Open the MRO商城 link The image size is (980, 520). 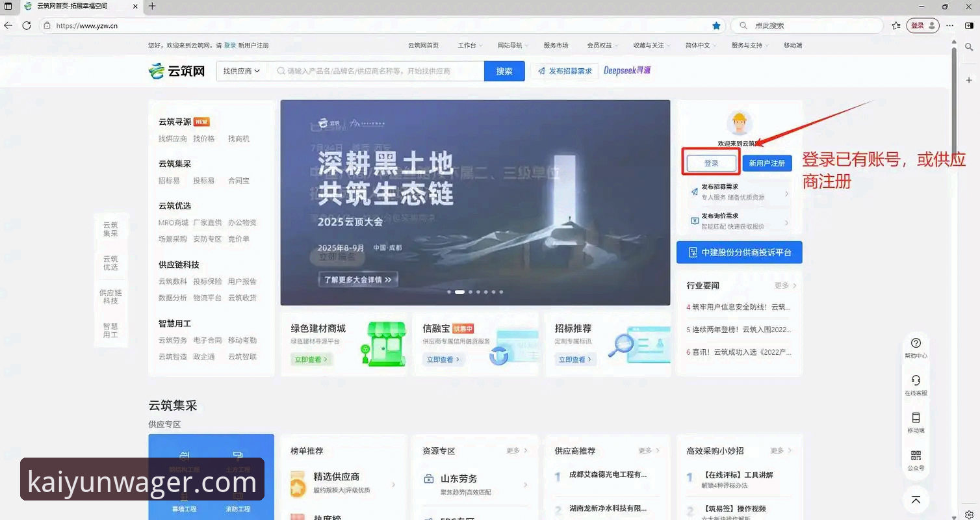(x=173, y=222)
